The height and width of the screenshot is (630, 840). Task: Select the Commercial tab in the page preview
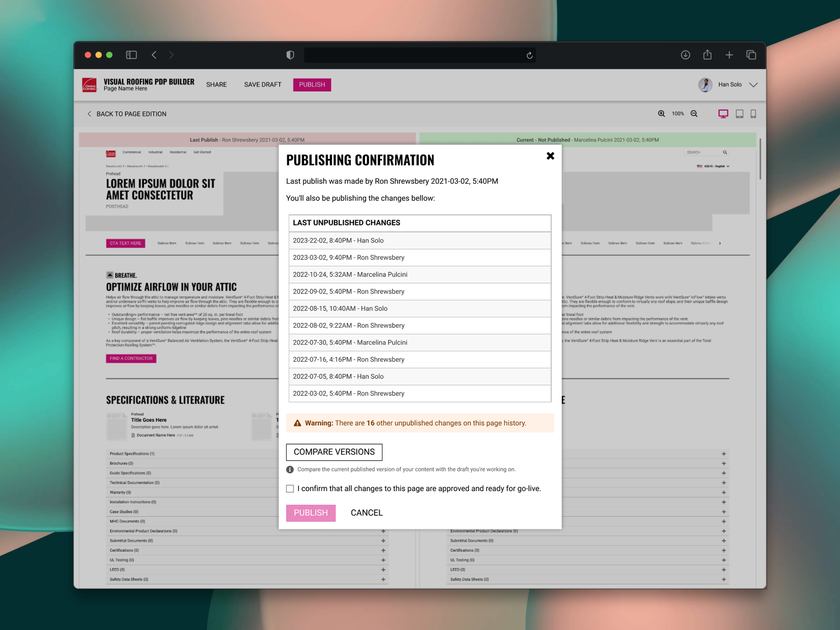tap(131, 152)
